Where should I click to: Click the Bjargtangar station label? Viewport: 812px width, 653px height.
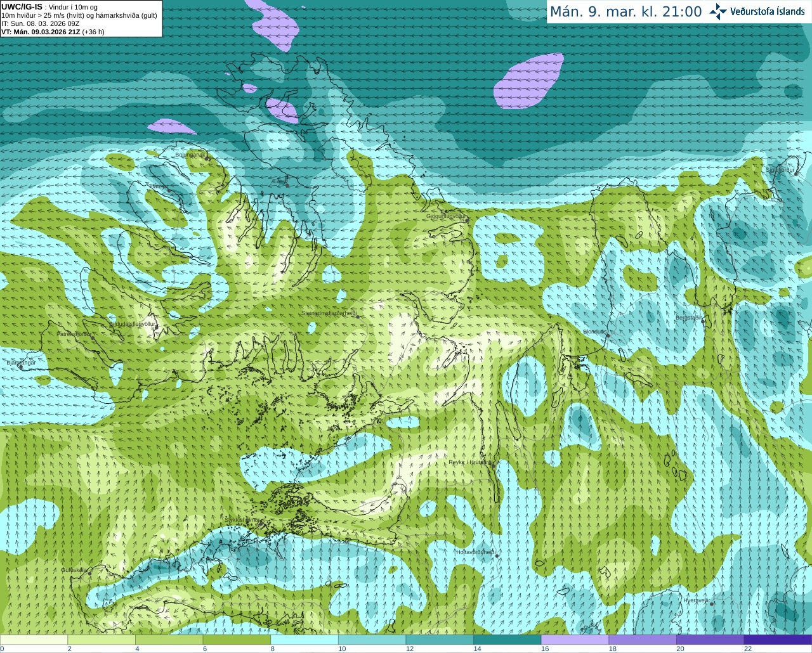coord(21,362)
